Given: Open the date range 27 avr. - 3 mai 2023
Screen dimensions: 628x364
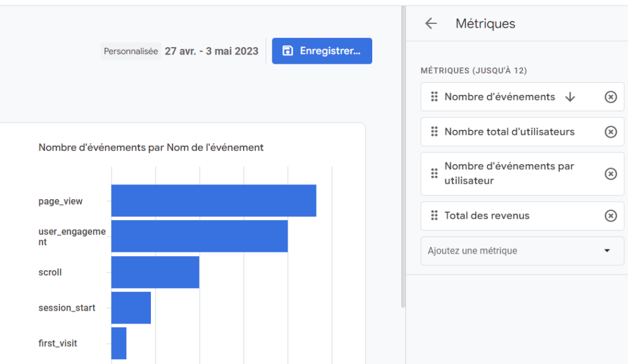Looking at the screenshot, I should [212, 51].
